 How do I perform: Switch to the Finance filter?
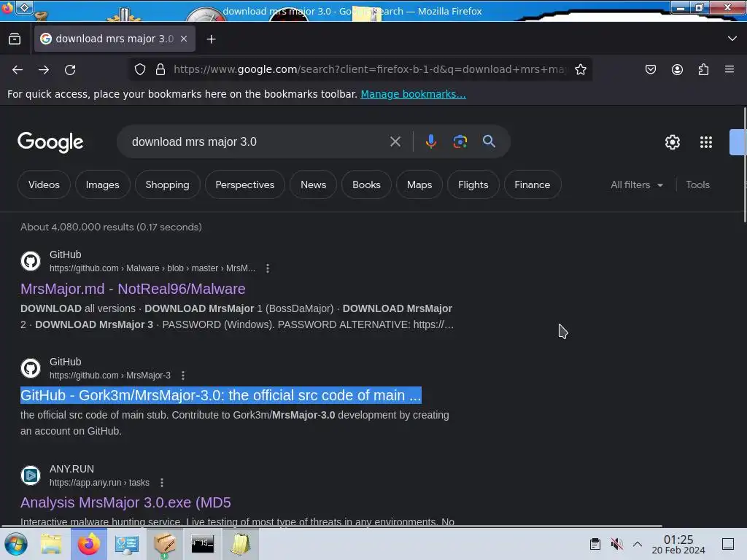[x=532, y=184]
